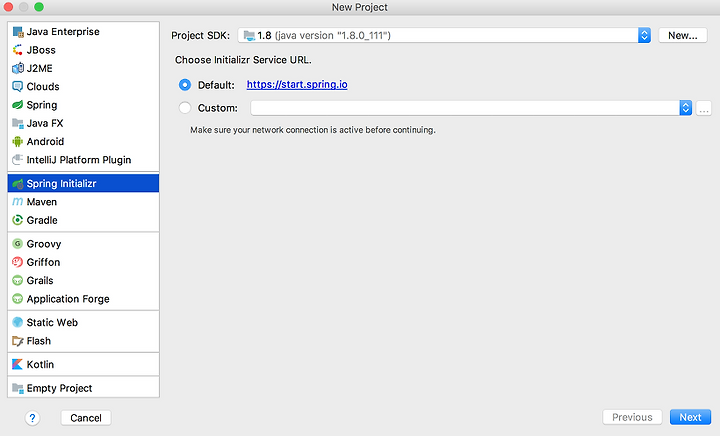Pick the Java FX project type
720x436 pixels.
coord(84,123)
